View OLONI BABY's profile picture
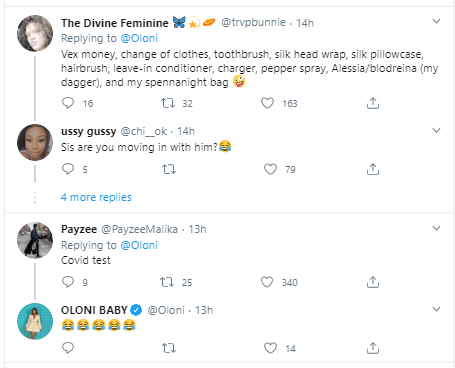Screen dimensions: 455x368 35,321
